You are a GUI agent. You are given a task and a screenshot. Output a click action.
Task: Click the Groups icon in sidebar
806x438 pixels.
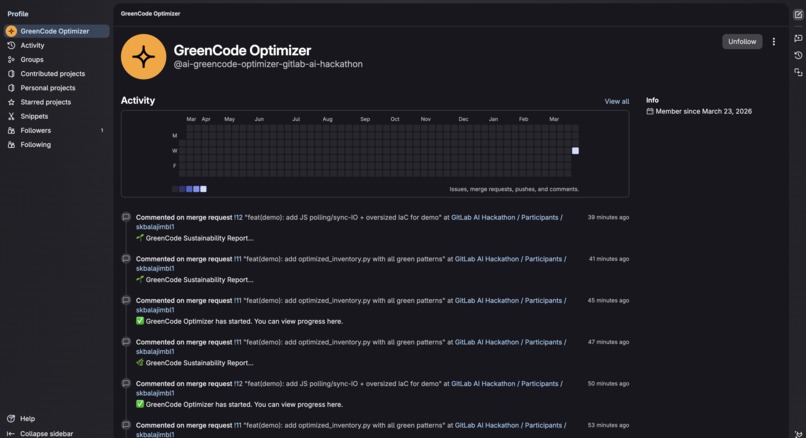pyautogui.click(x=11, y=60)
